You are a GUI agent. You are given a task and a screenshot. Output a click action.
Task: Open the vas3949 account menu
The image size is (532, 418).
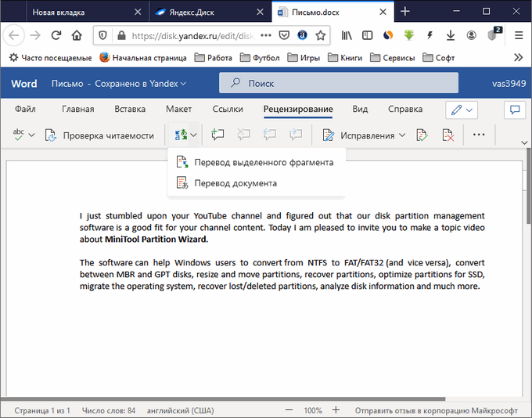tap(509, 84)
